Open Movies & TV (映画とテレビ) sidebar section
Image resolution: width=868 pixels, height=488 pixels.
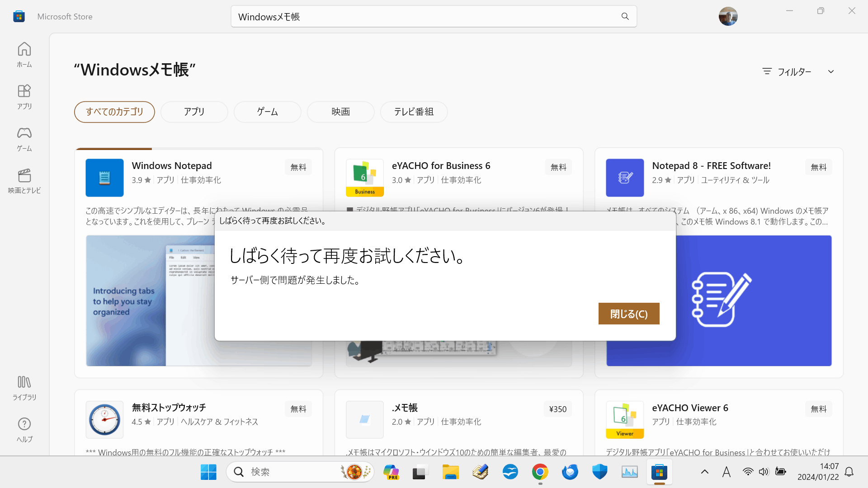[x=24, y=180]
